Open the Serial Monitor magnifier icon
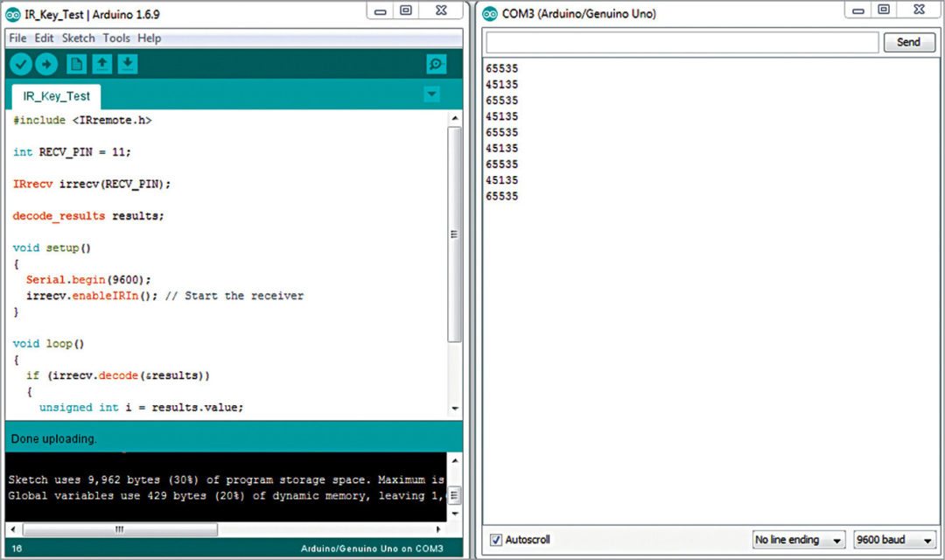The image size is (945, 560). (x=435, y=64)
